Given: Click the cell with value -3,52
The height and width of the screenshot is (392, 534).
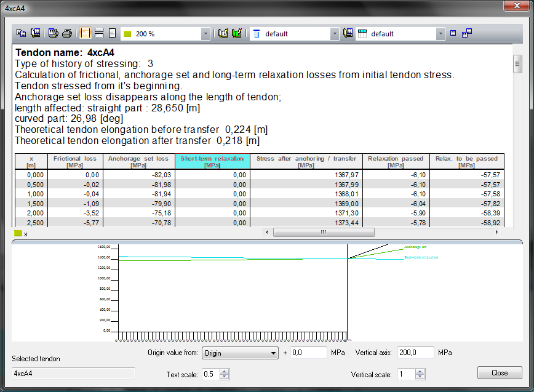Looking at the screenshot, I should pyautogui.click(x=75, y=213).
